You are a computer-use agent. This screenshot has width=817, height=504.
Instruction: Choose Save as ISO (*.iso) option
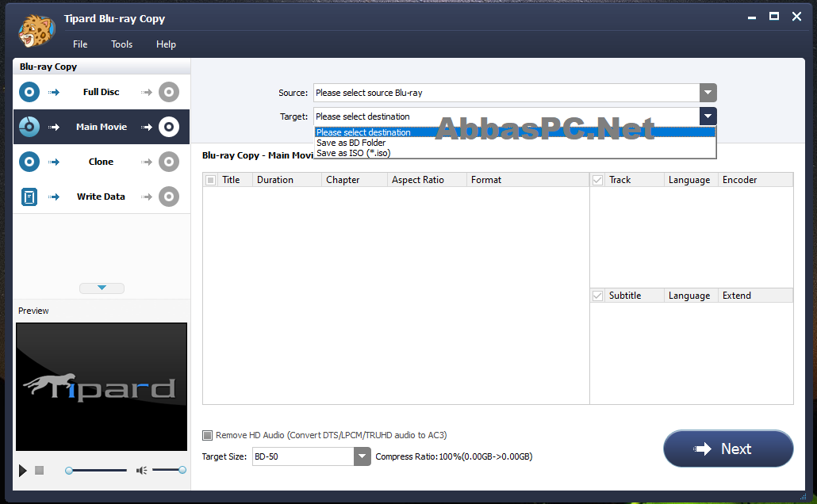click(x=515, y=153)
